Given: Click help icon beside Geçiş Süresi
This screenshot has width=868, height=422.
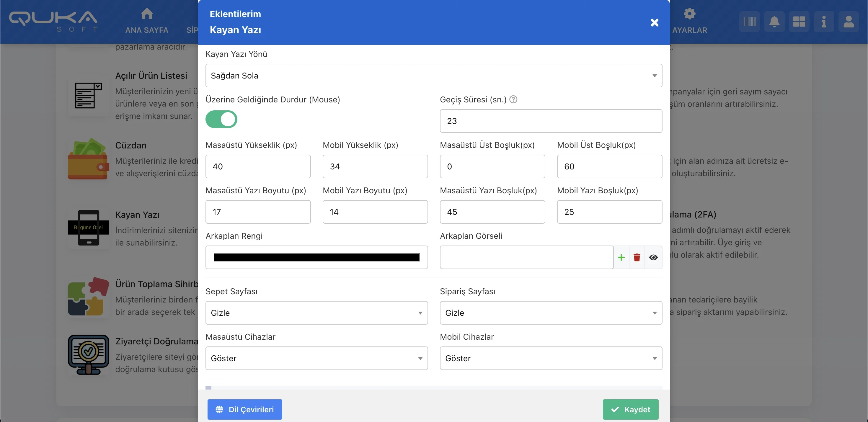Looking at the screenshot, I should click(513, 99).
